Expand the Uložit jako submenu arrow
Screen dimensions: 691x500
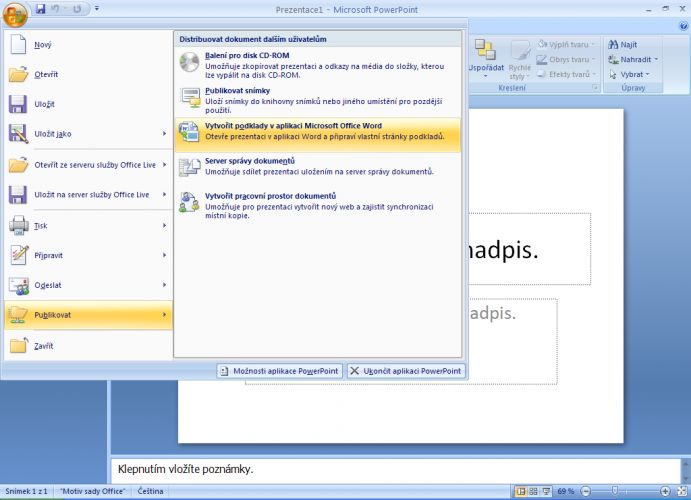point(164,133)
